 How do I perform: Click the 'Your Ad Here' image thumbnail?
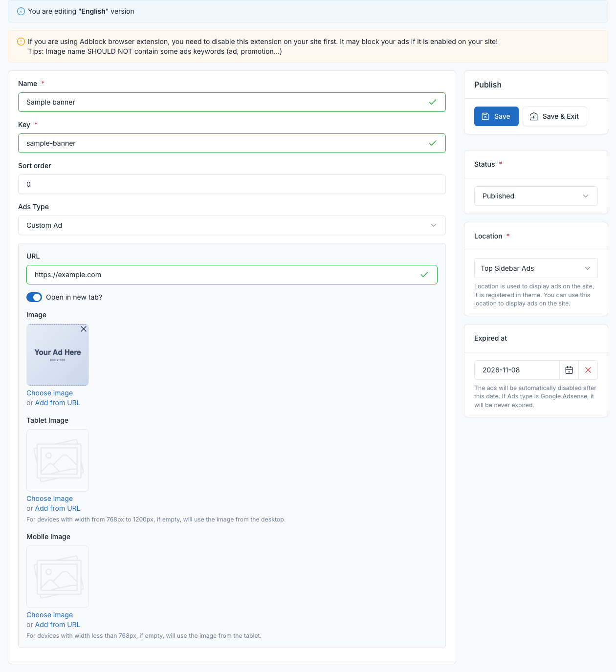(x=58, y=355)
